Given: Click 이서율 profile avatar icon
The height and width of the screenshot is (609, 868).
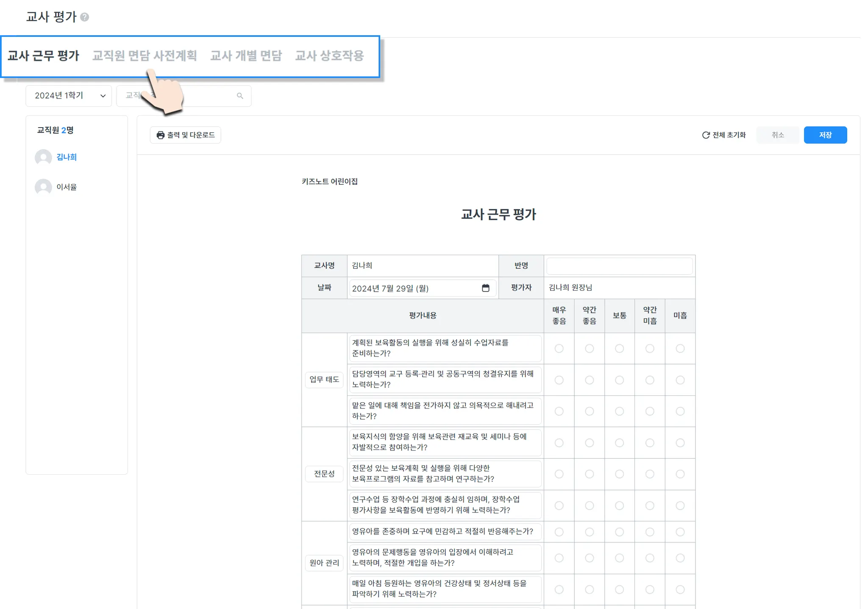Looking at the screenshot, I should (x=43, y=187).
